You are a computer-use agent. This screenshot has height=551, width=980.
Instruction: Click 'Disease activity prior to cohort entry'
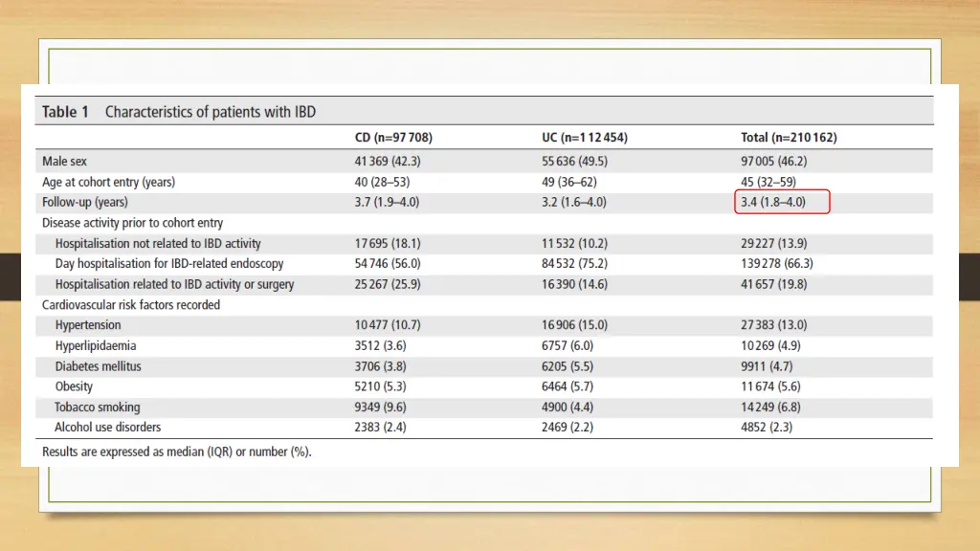(x=132, y=222)
